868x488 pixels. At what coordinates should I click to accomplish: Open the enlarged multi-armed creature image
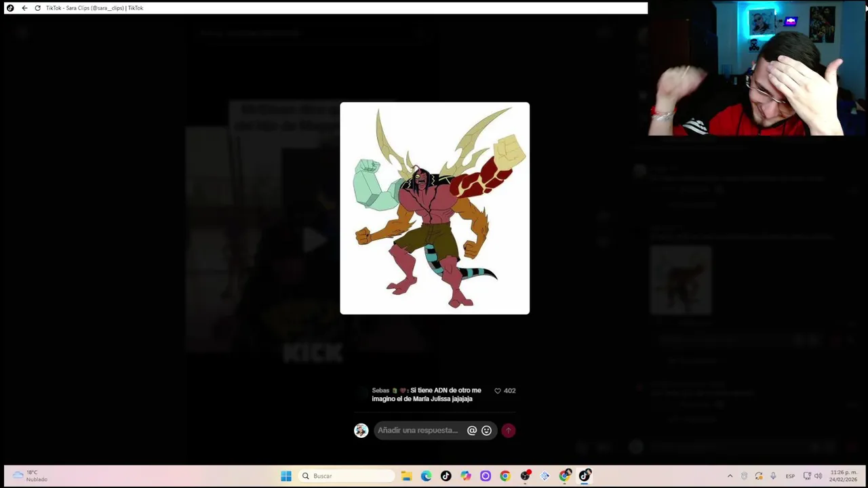[x=435, y=208]
